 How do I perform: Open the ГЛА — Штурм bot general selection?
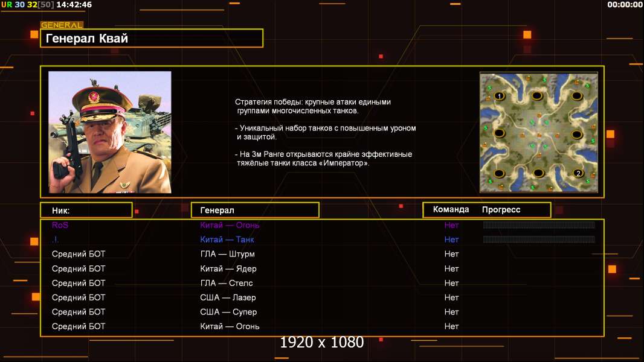(227, 254)
